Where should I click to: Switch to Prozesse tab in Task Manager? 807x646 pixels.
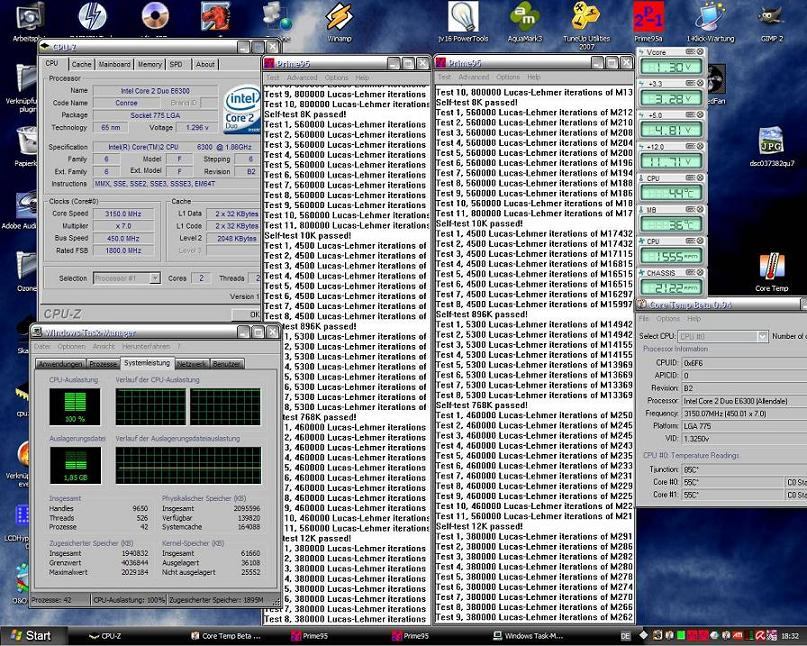(103, 364)
